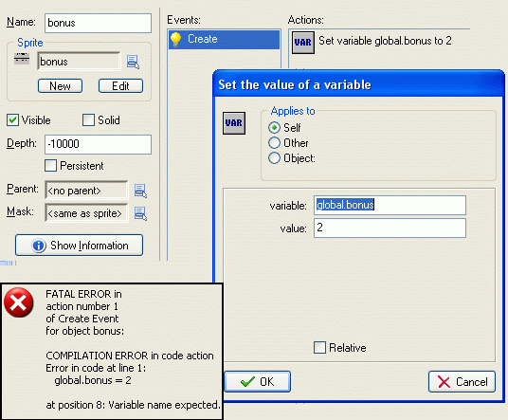Click the Cancel button
508x420 pixels.
[x=462, y=382]
